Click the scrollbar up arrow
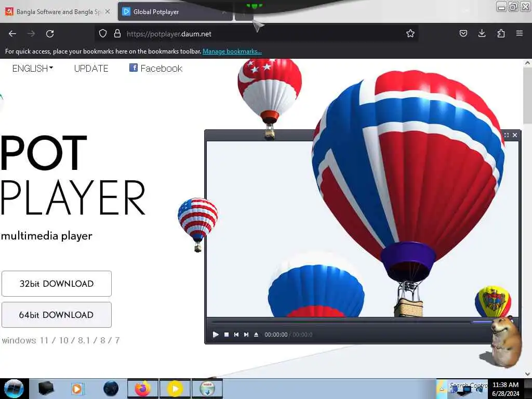532x399 pixels. [x=527, y=63]
